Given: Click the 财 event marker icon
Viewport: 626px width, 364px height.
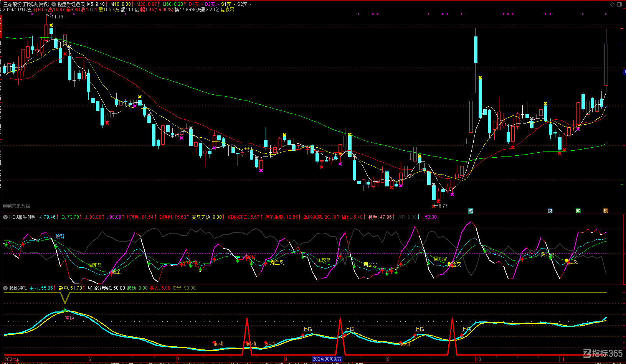Looking at the screenshot, I should tap(550, 211).
